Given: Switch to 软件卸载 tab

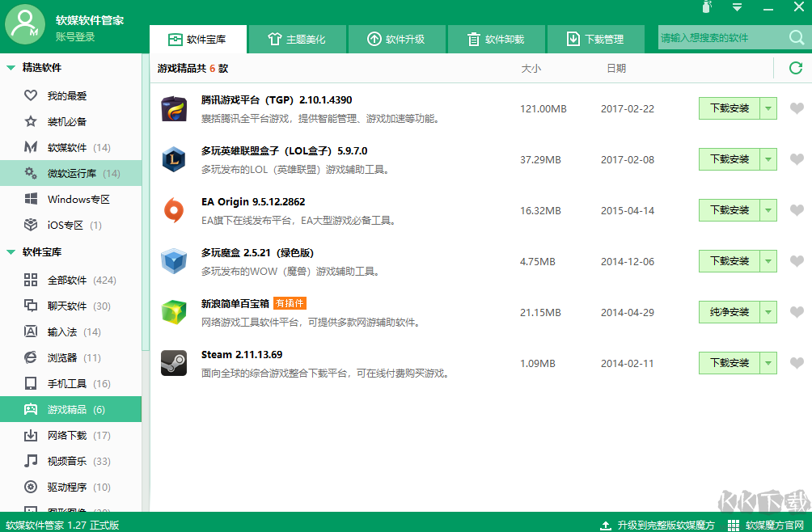Looking at the screenshot, I should (496, 40).
